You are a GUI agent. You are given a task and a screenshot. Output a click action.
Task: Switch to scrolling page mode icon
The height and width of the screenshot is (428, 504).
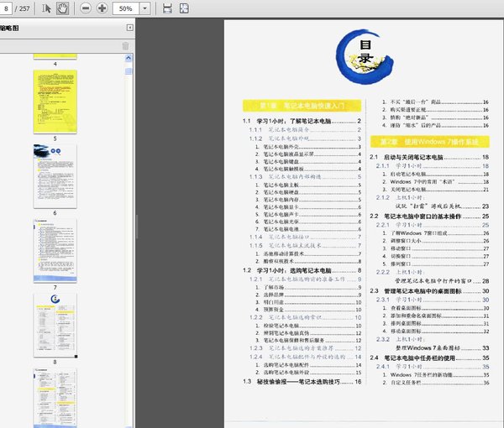167,8
